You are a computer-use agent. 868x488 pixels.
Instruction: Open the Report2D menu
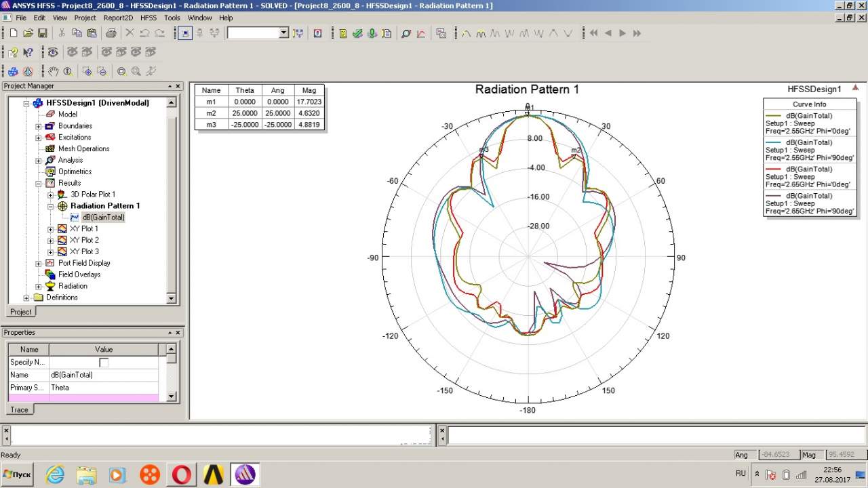pos(118,18)
